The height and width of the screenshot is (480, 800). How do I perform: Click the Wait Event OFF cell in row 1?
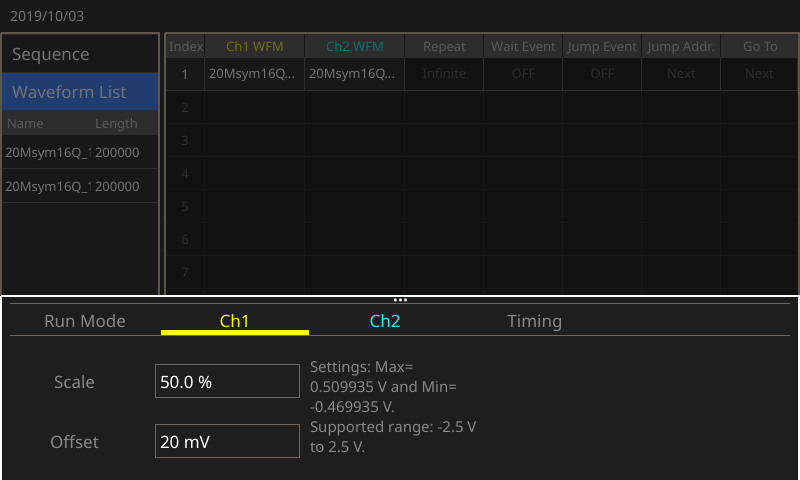[523, 74]
